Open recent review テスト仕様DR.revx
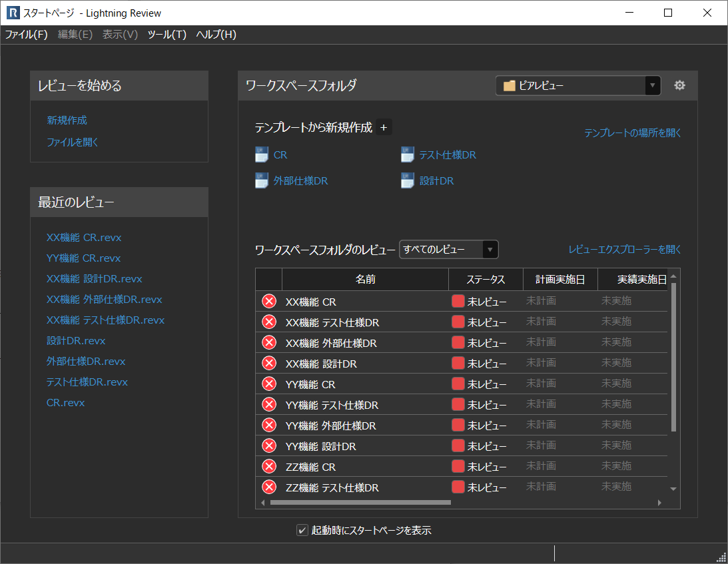The width and height of the screenshot is (728, 564). [87, 382]
